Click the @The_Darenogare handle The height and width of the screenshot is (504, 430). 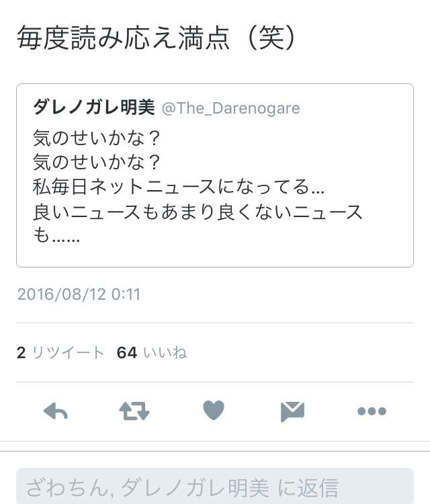(230, 108)
